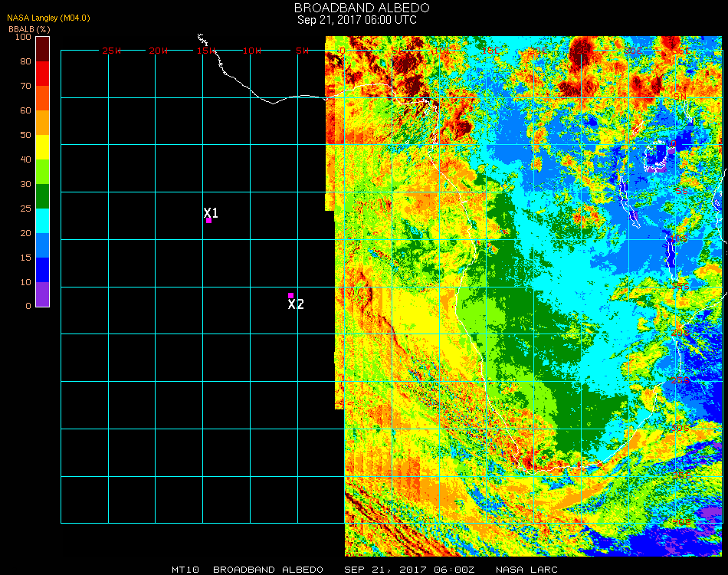Click the MT10 text in bottom caption
This screenshot has height=575, width=728.
click(x=185, y=570)
